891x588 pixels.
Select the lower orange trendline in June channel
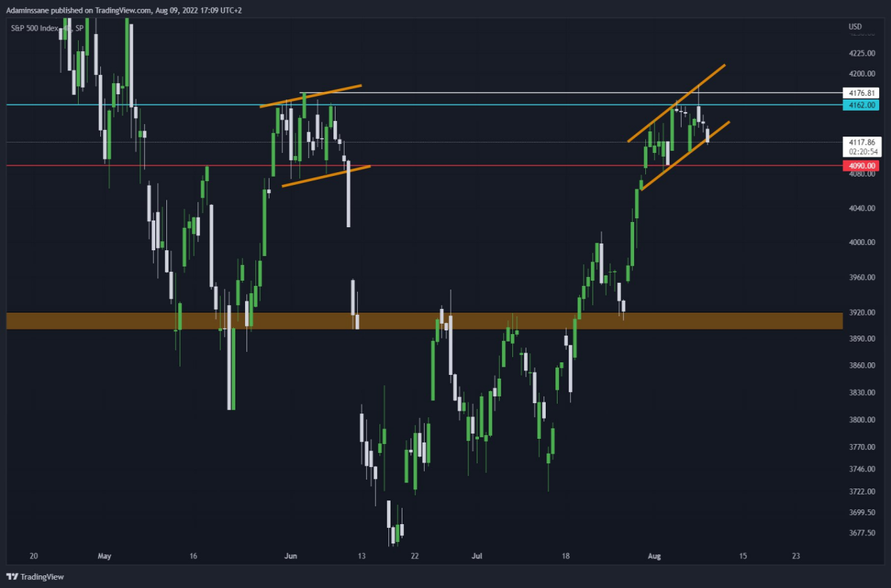pyautogui.click(x=326, y=176)
